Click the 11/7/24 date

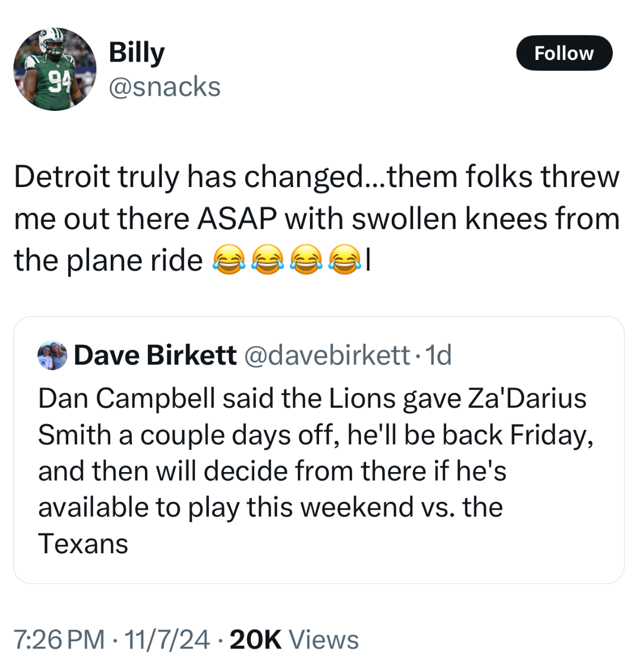(167, 640)
